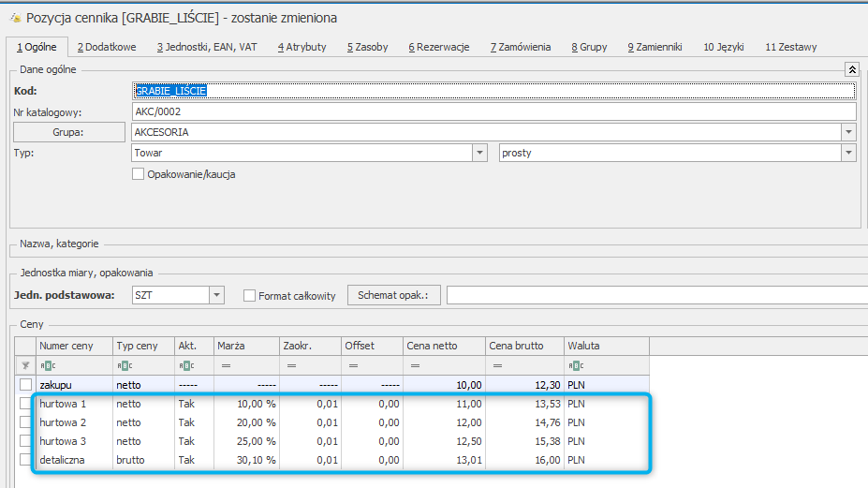The height and width of the screenshot is (488, 868).
Task: Select the hurtowa 3 row name
Action: [x=63, y=441]
